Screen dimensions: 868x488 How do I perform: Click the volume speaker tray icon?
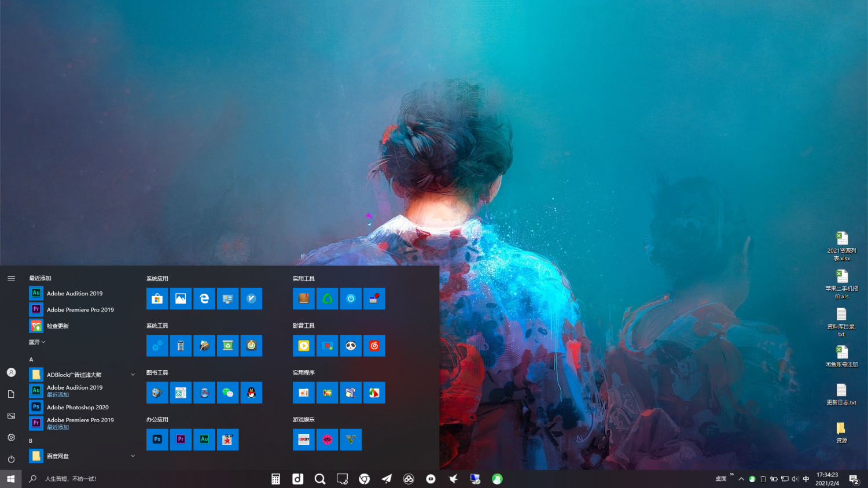coord(795,479)
